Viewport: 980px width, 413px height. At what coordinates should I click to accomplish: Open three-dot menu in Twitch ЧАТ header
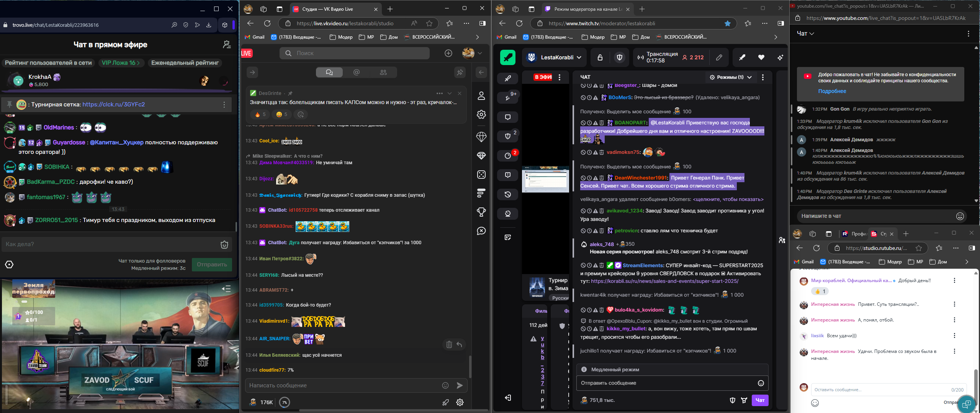(762, 77)
